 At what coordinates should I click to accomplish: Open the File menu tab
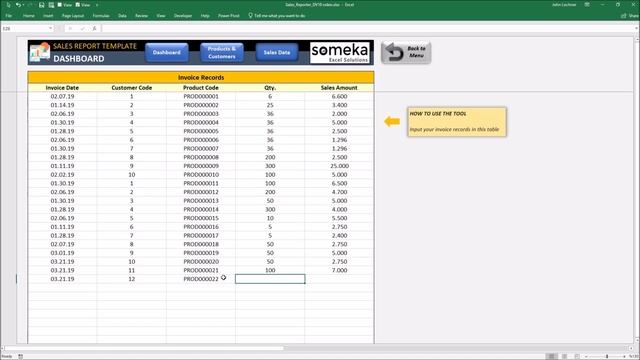tap(9, 16)
